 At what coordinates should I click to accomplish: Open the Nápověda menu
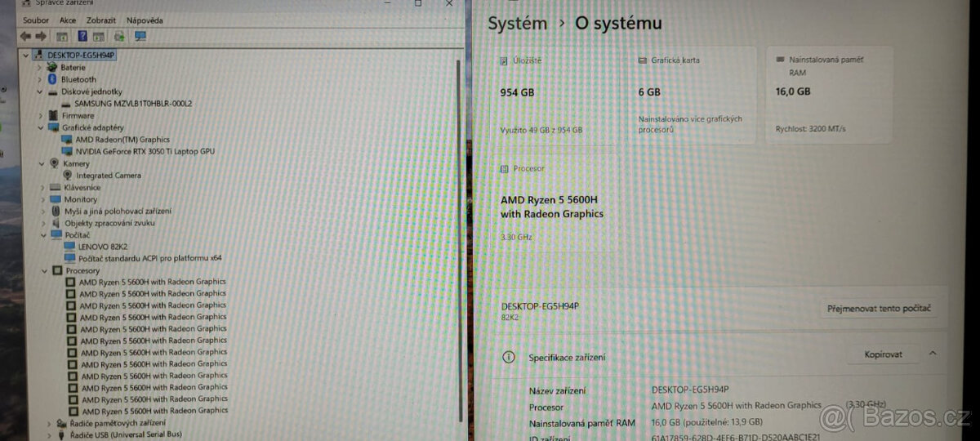(x=145, y=20)
